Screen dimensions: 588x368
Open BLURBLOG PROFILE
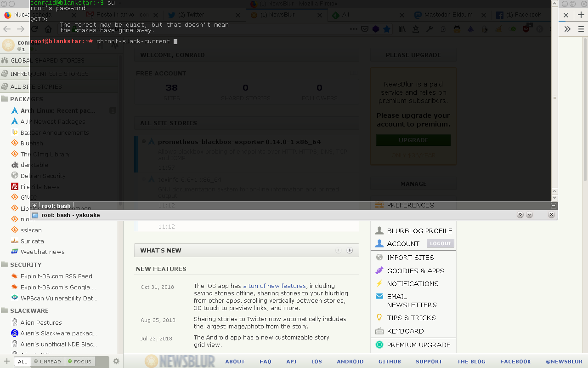[413, 230]
